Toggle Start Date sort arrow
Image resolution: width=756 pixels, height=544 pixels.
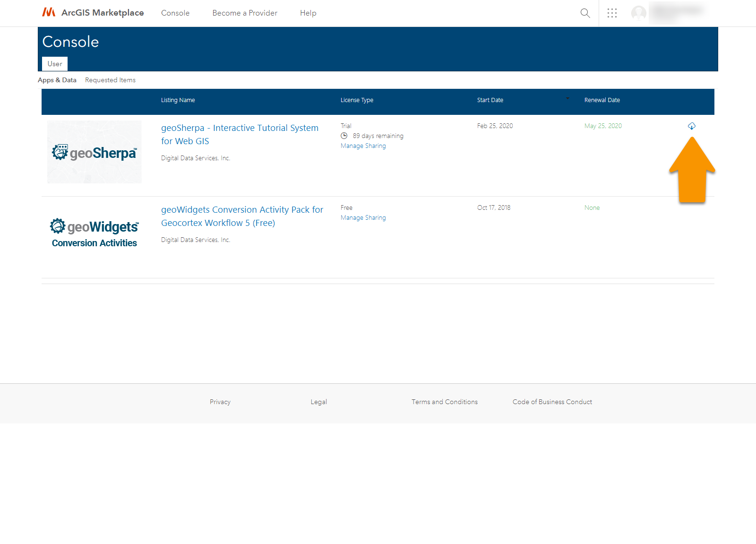[567, 98]
